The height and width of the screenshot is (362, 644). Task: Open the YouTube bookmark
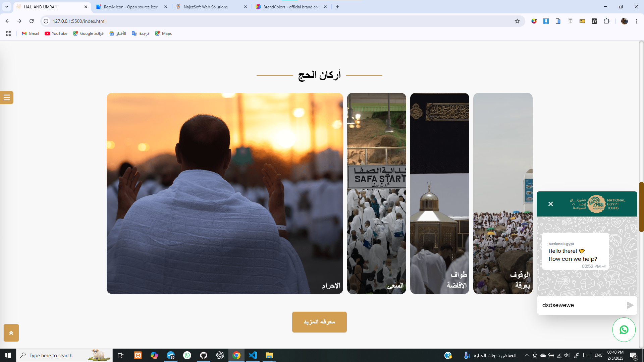pyautogui.click(x=56, y=34)
